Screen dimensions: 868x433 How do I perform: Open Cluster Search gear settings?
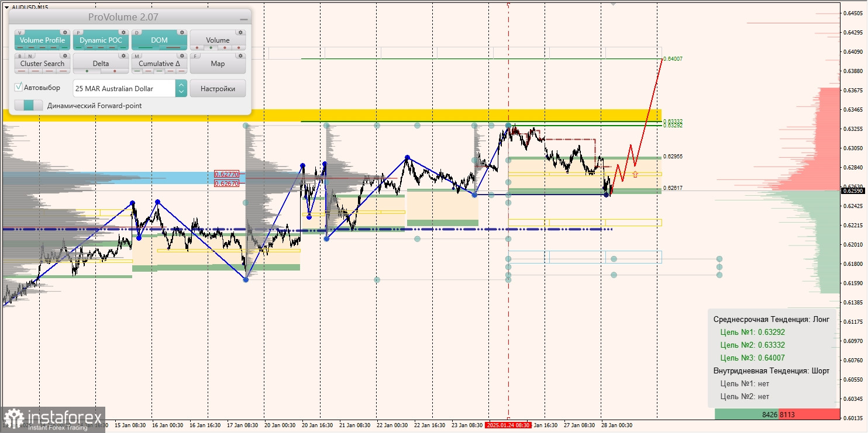(x=65, y=56)
